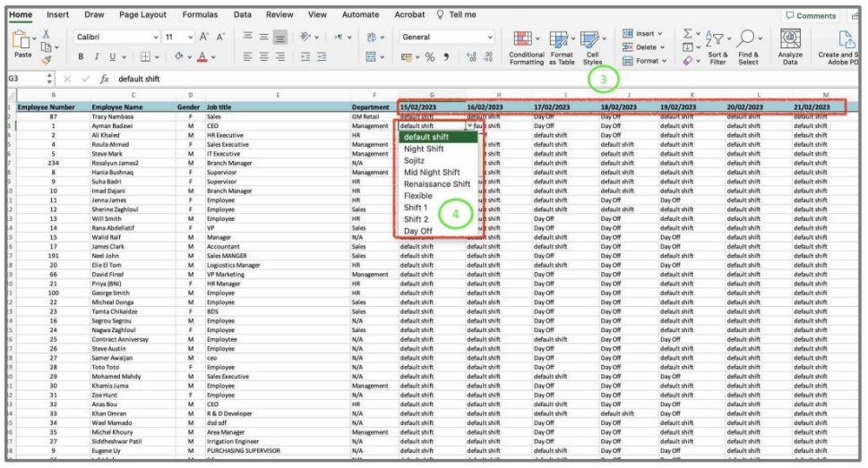Image resolution: width=868 pixels, height=468 pixels.
Task: Choose Night Shift from the dropdown list
Action: 423,149
